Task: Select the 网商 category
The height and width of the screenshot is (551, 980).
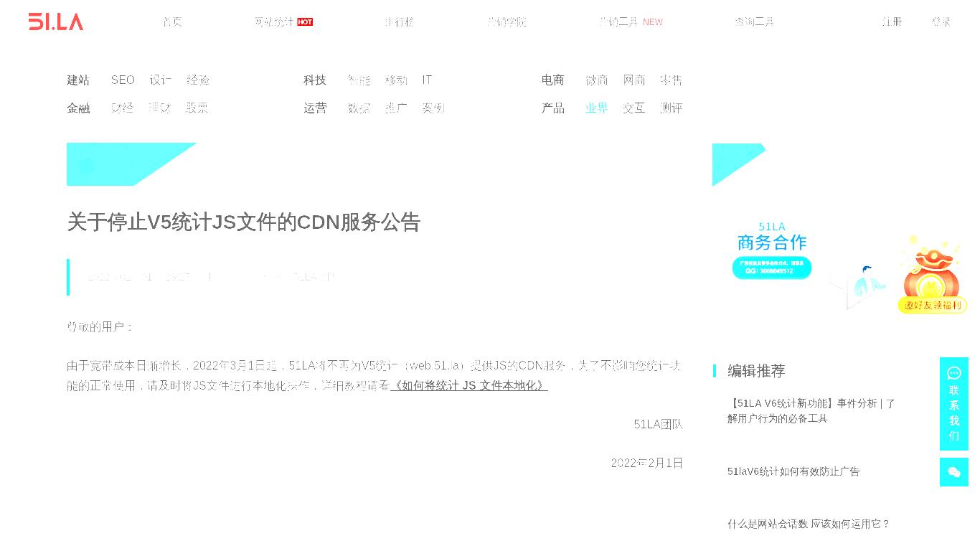Action: coord(634,80)
